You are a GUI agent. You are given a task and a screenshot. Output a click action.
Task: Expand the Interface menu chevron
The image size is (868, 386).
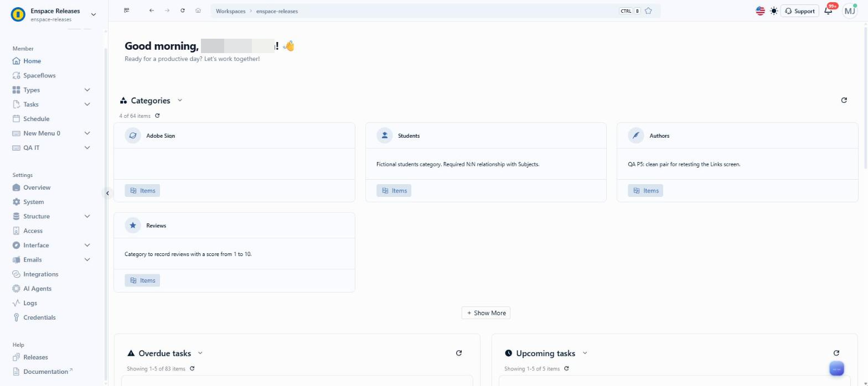tap(87, 245)
